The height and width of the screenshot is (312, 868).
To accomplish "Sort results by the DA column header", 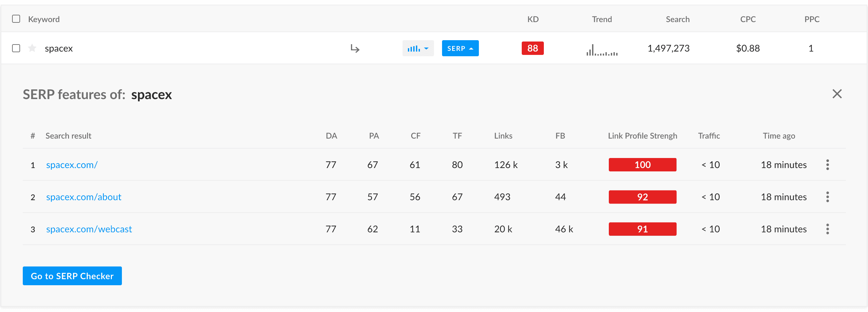I will [x=331, y=136].
